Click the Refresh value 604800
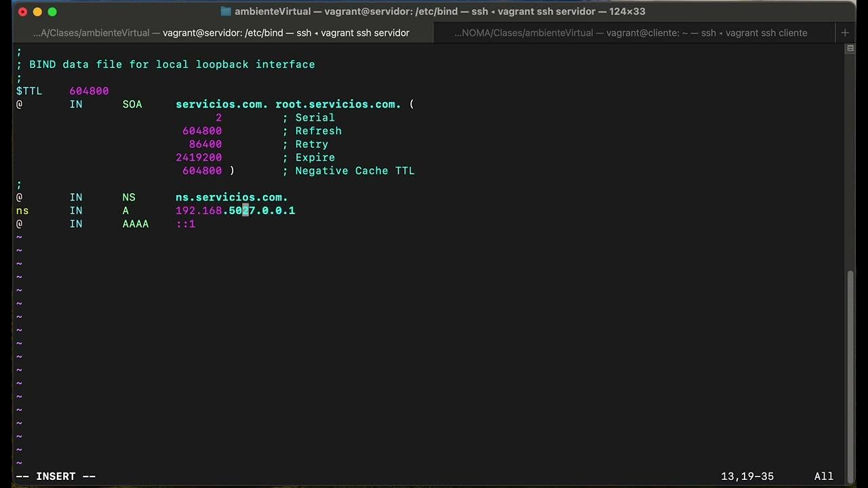This screenshot has width=868, height=488. click(x=202, y=131)
